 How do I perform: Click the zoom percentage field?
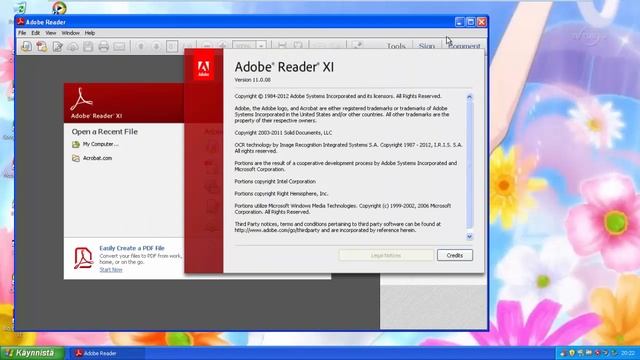coord(244,45)
